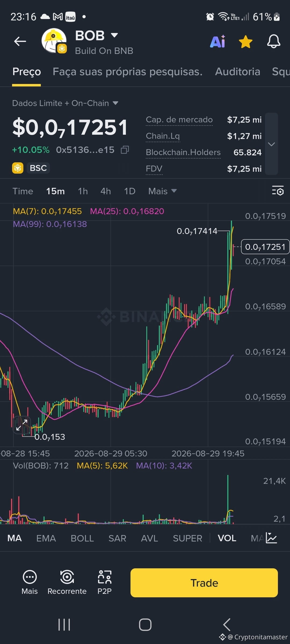The width and height of the screenshot is (290, 644).
Task: Enable the SAR indicator
Action: 117,538
